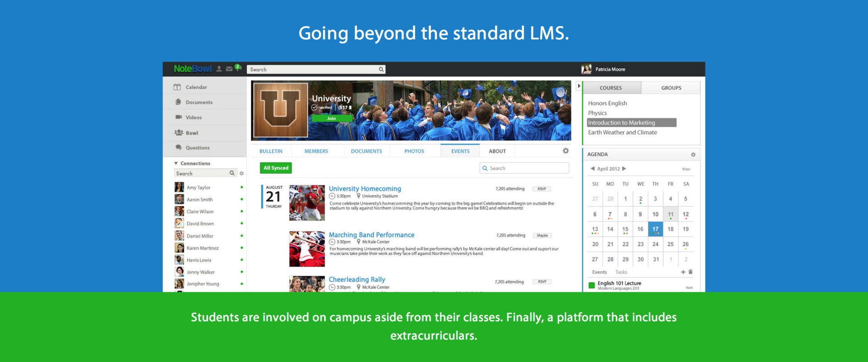
Task: Switch to the MEMBERS tab
Action: (x=316, y=151)
